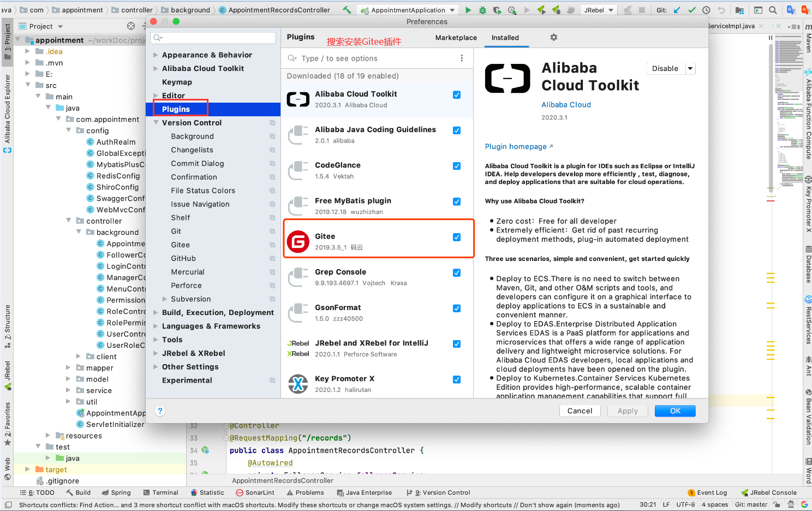
Task: Click the OK button
Action: (x=675, y=411)
